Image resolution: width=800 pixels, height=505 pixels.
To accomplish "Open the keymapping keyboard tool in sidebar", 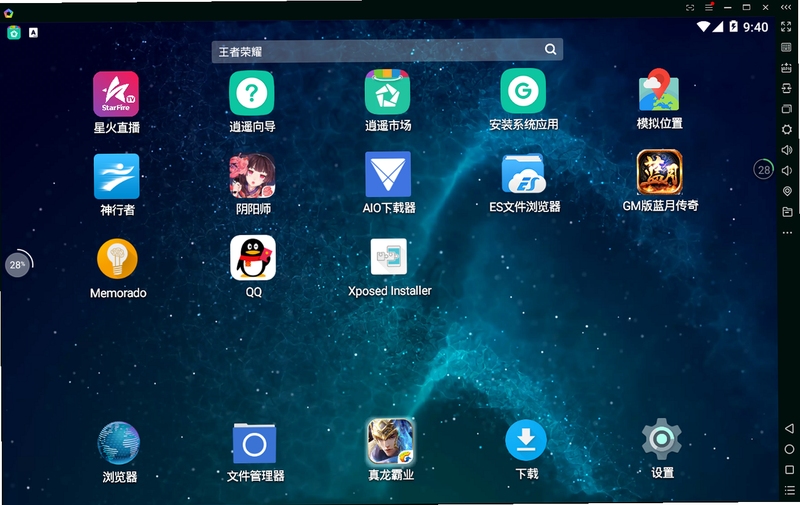I will [786, 47].
